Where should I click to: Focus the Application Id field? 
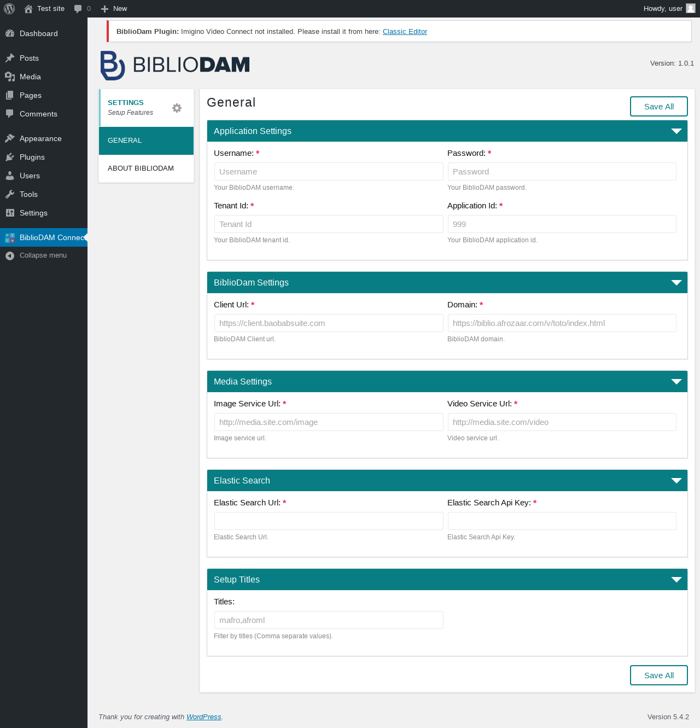(x=562, y=224)
